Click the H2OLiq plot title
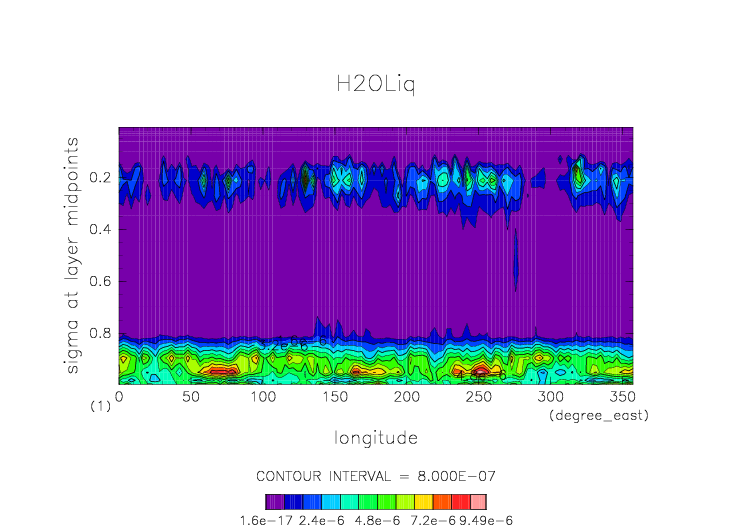The width and height of the screenshot is (752, 532). pyautogui.click(x=375, y=85)
